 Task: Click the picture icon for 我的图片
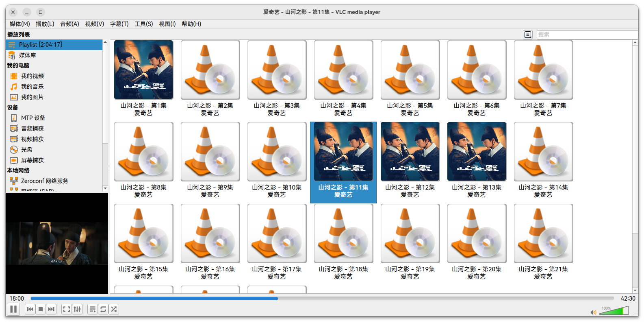[14, 97]
